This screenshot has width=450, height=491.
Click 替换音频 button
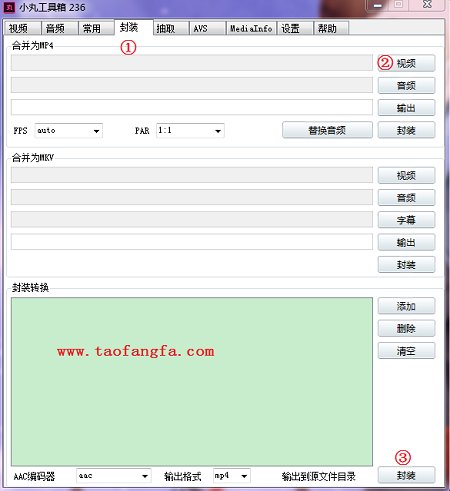[327, 130]
